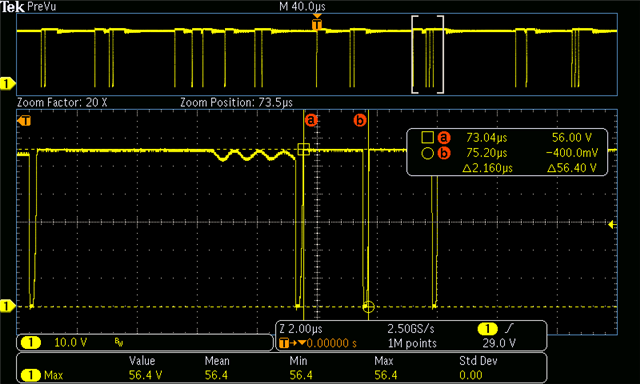
Task: Click the circle cursor b waveform intersection marker
Action: [x=368, y=306]
